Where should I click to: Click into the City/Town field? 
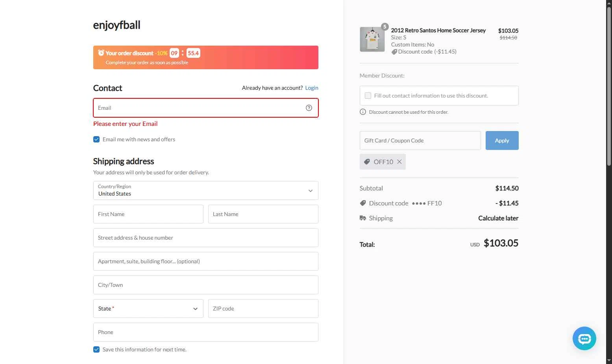tap(206, 285)
